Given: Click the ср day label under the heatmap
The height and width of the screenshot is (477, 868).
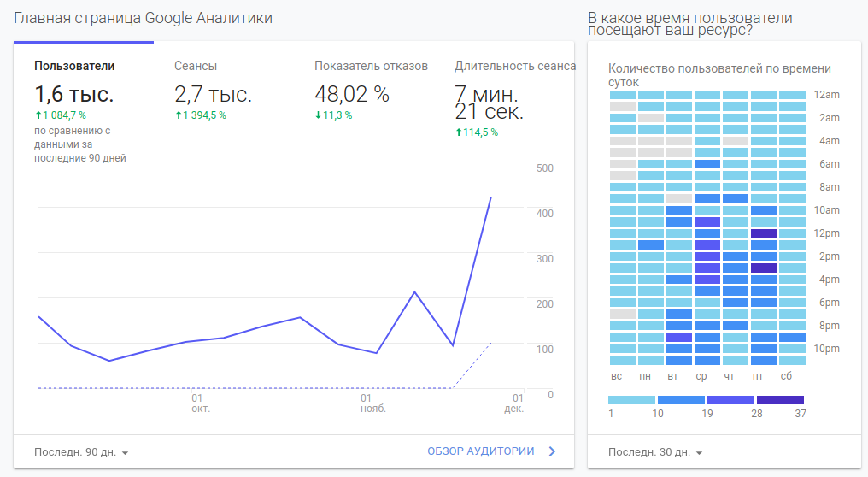Looking at the screenshot, I should click(701, 376).
